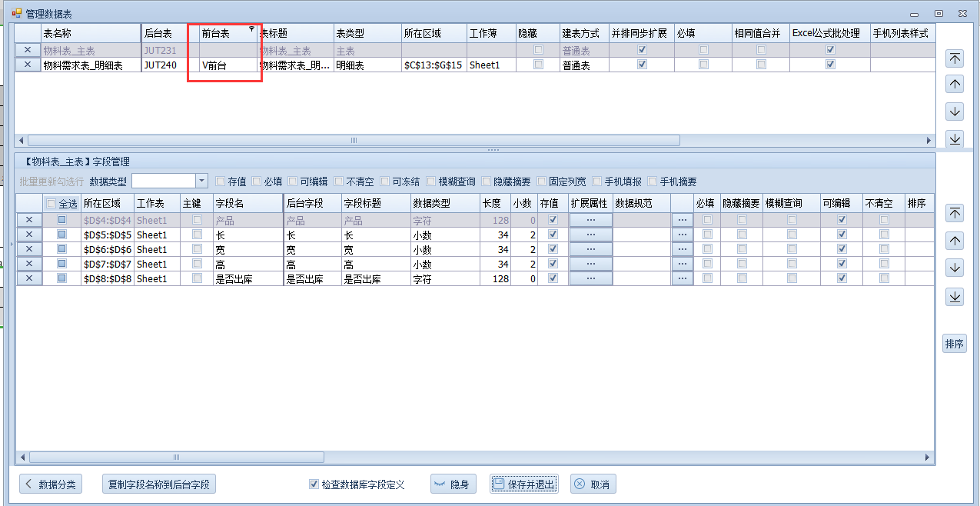
Task: Click 复制字段名称到后台字段 button
Action: pyautogui.click(x=158, y=484)
